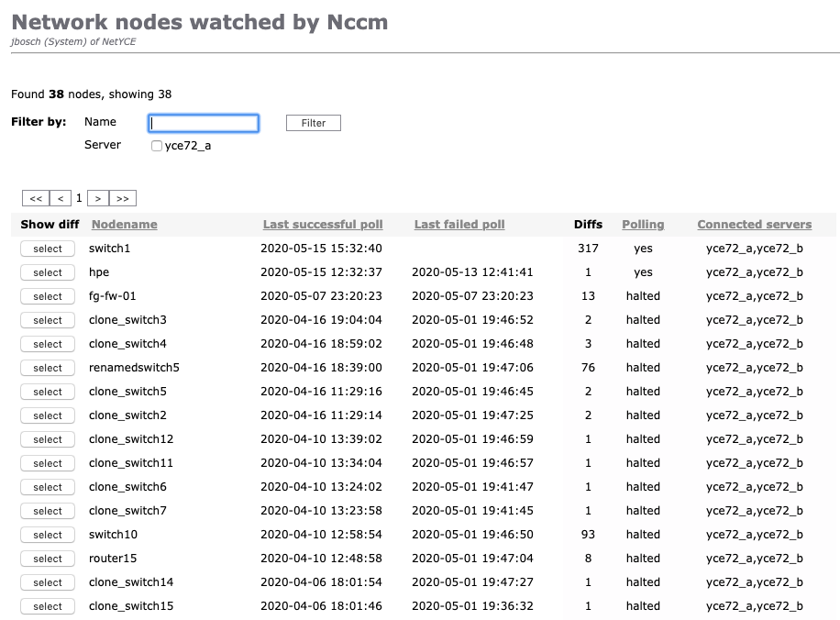840x620 pixels.
Task: Select diff for clone_switch15 node
Action: (48, 606)
